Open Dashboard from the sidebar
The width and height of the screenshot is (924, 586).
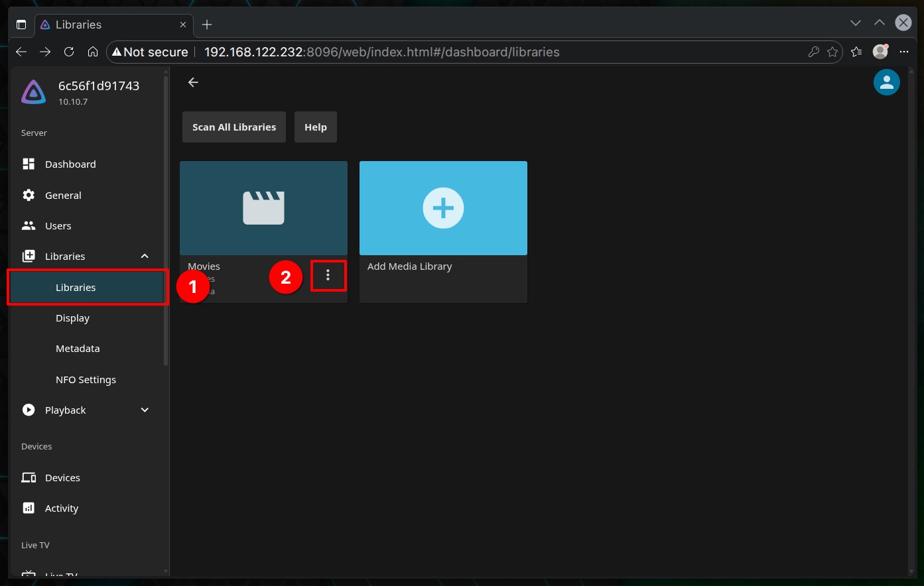pos(70,164)
